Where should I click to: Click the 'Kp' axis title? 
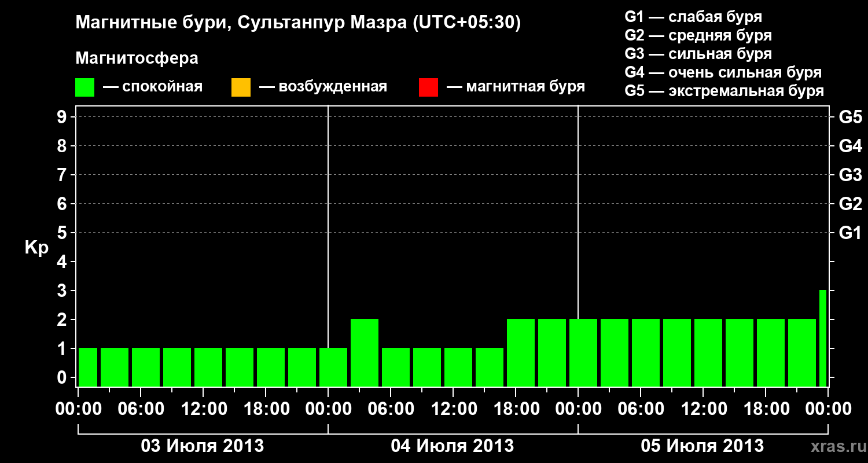(x=36, y=248)
